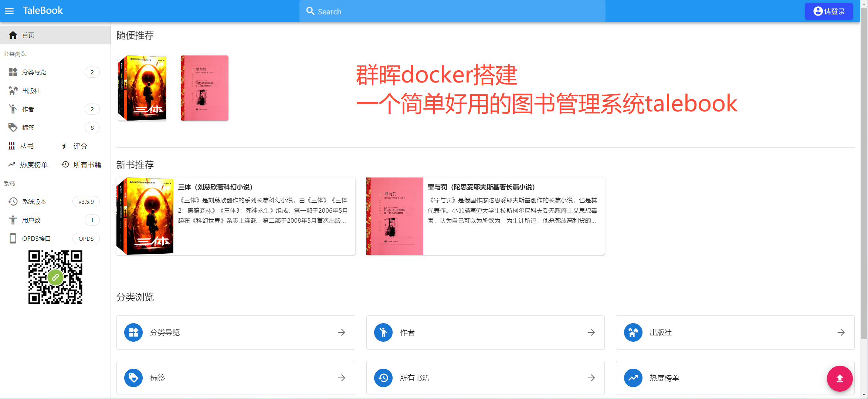Screen dimensions: 868x399
Task: Click the QR code image
Action: click(x=55, y=277)
